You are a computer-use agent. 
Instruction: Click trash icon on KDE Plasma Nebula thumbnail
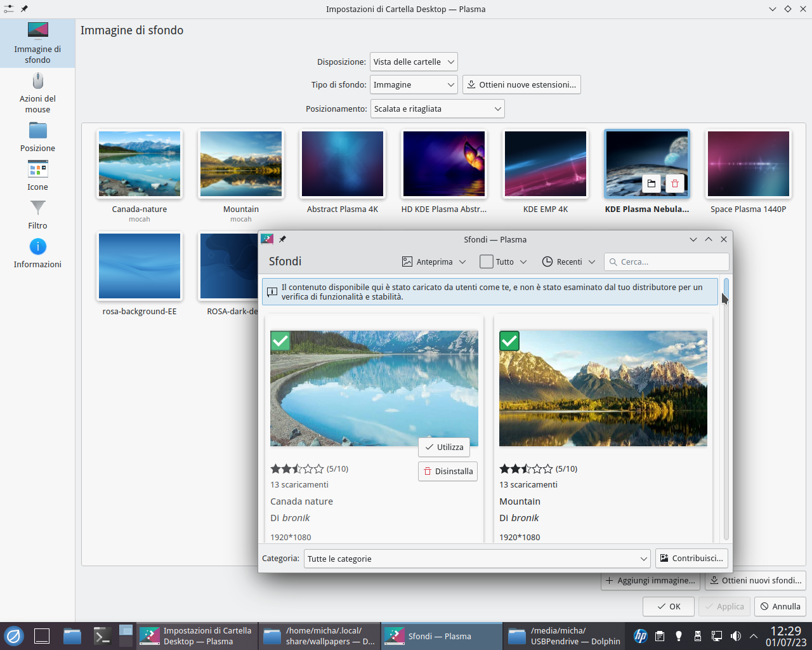(x=674, y=183)
